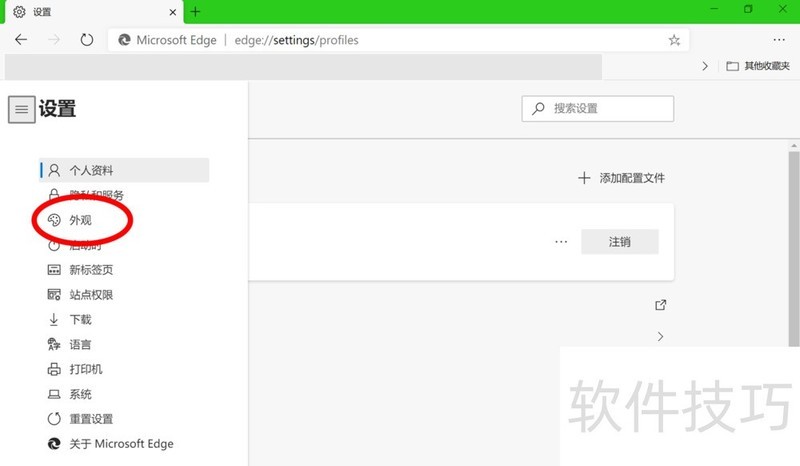Click the hamburger menu beside 设置 heading
This screenshot has width=800, height=466.
point(21,110)
